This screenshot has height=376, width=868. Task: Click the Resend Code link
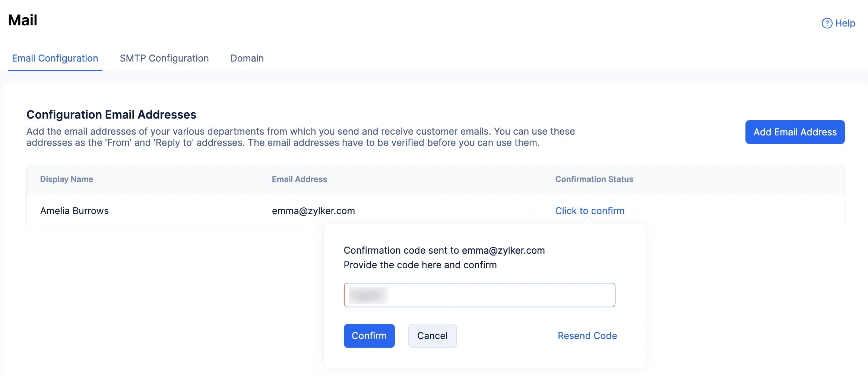587,336
